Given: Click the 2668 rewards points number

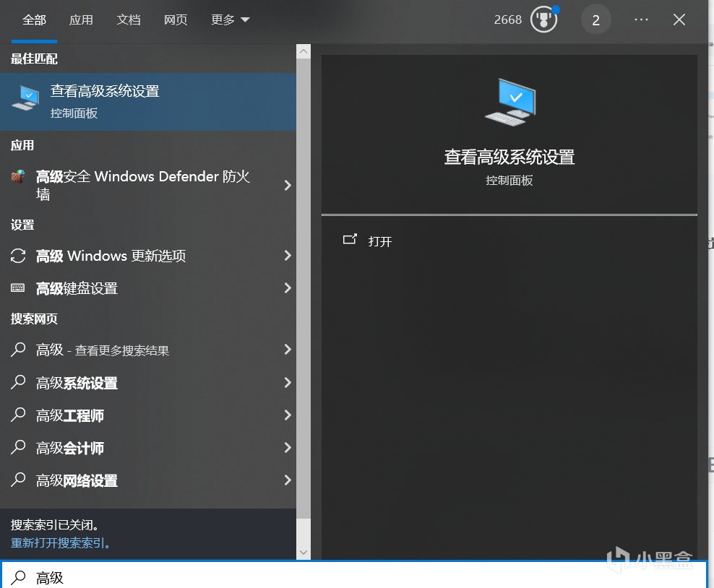Looking at the screenshot, I should 508,20.
